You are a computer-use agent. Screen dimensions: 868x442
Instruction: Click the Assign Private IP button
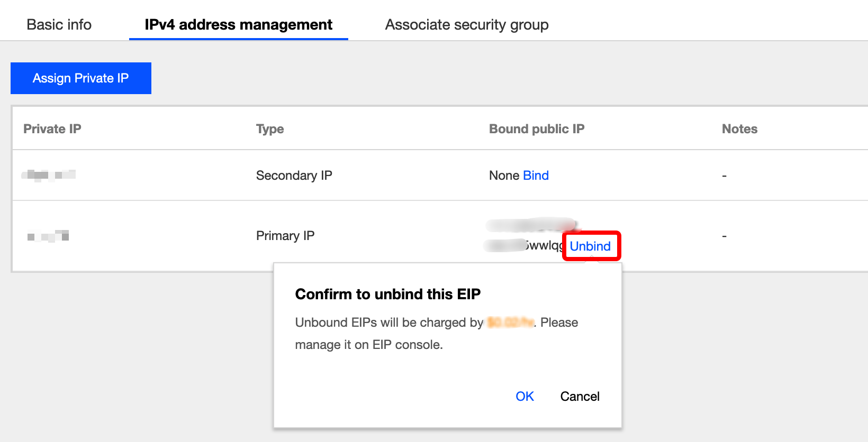[81, 78]
